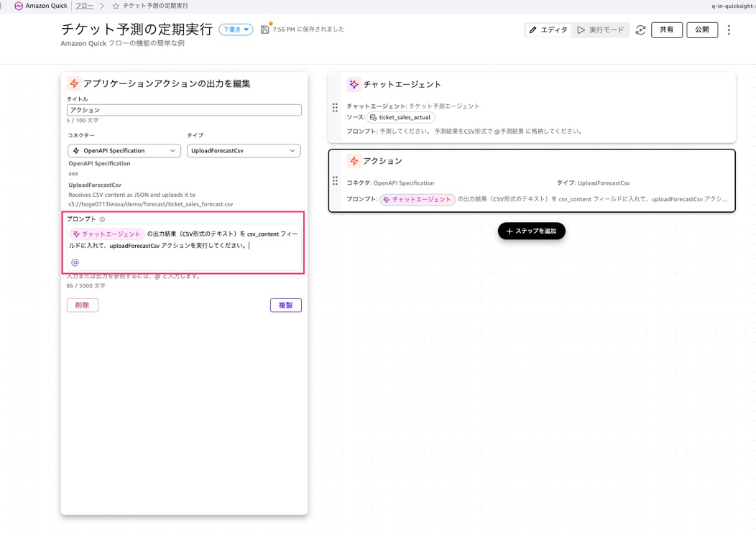756x537 pixels.
Task: Click the チャットエージェント card title
Action: 402,84
